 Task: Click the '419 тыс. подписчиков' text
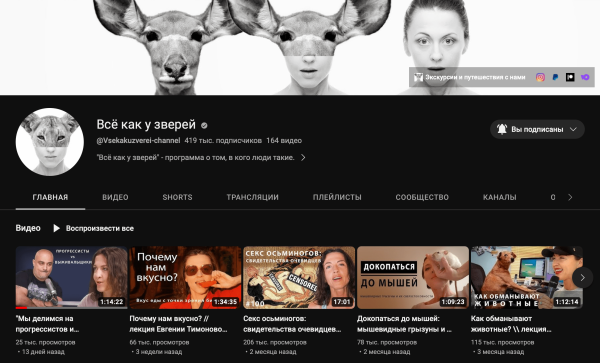223,140
